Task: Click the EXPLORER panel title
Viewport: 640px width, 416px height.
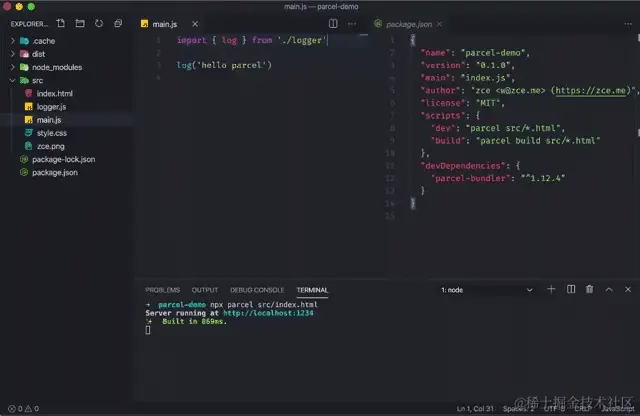Action: pyautogui.click(x=29, y=24)
